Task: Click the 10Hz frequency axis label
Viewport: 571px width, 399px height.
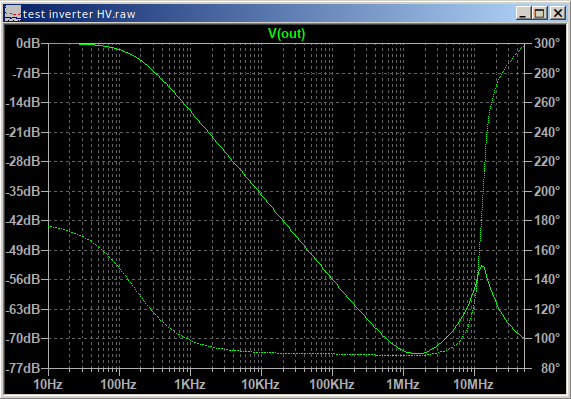Action: (x=48, y=384)
